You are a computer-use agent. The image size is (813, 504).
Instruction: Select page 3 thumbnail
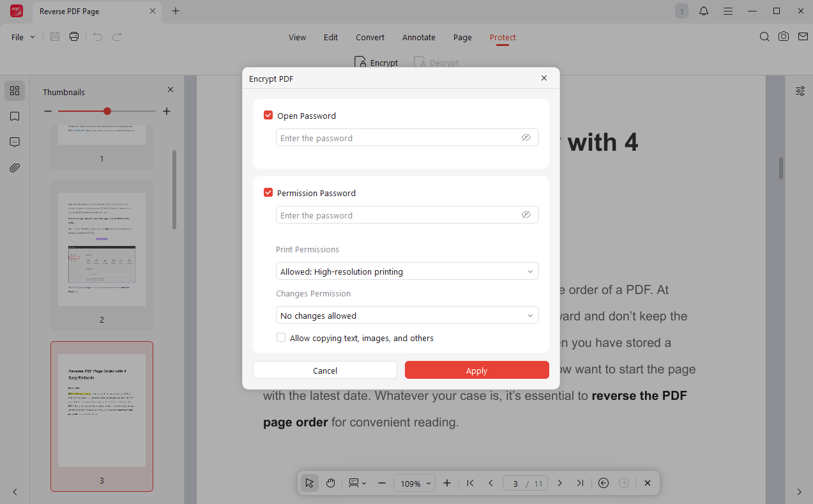(102, 416)
